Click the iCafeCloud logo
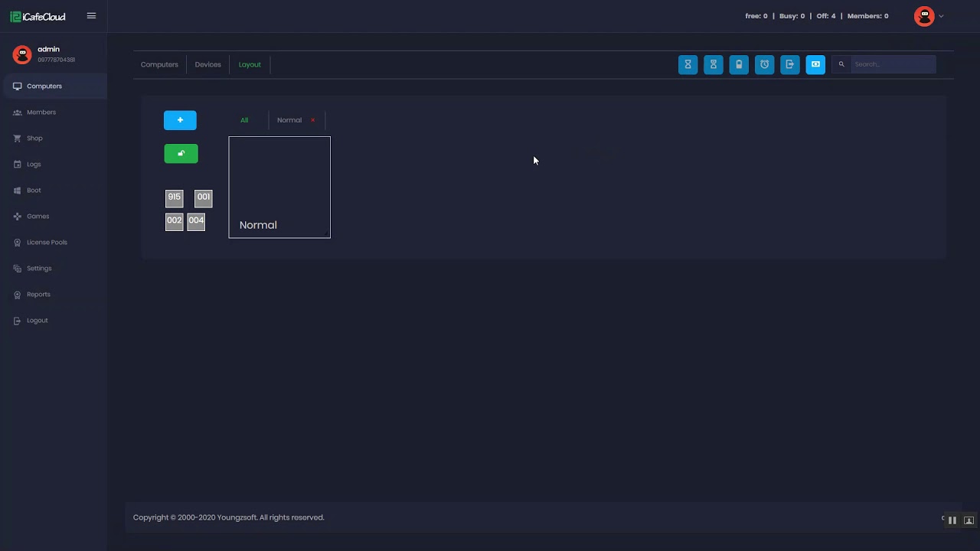 click(38, 16)
